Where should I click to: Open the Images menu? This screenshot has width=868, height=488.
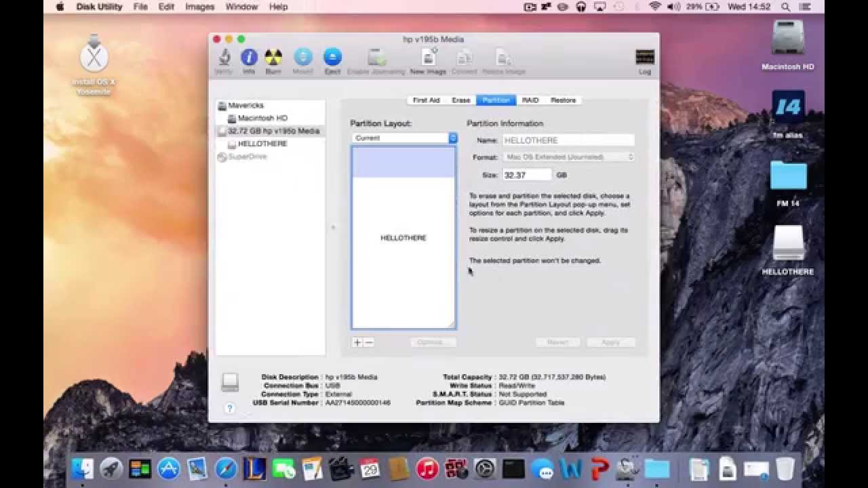[200, 7]
